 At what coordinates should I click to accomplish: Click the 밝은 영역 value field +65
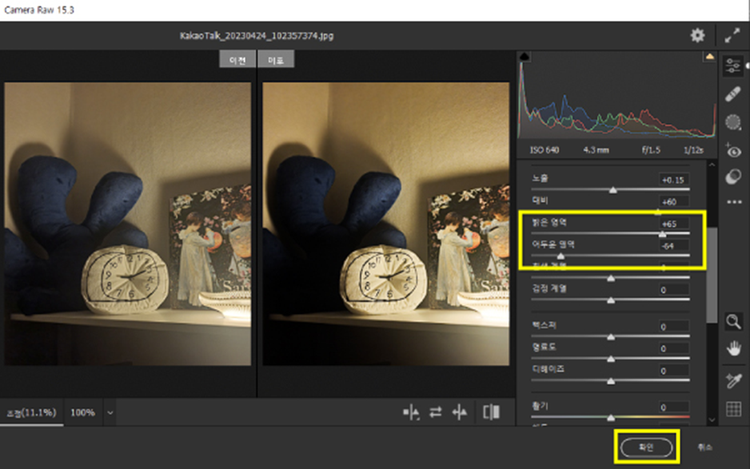[673, 224]
